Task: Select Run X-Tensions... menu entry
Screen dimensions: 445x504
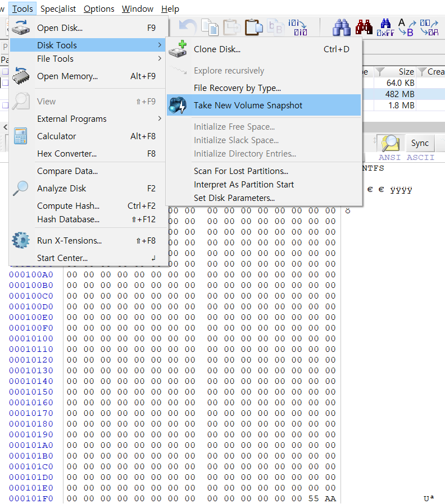Action: [88, 240]
